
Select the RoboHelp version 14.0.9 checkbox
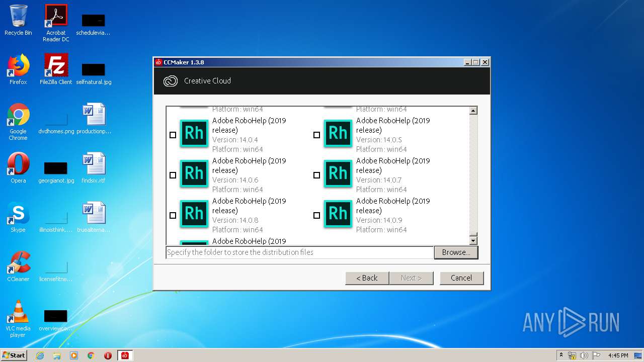tap(316, 215)
